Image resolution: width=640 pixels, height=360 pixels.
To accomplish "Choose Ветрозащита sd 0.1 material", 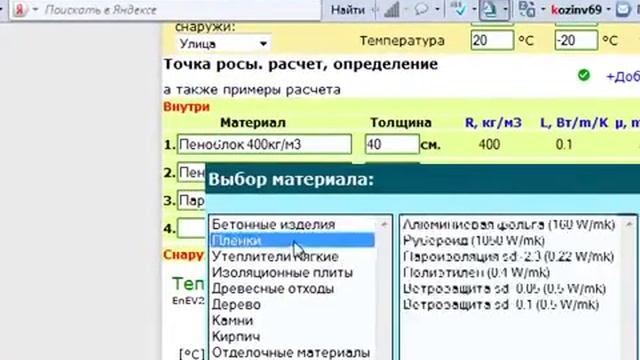I will pos(501,304).
